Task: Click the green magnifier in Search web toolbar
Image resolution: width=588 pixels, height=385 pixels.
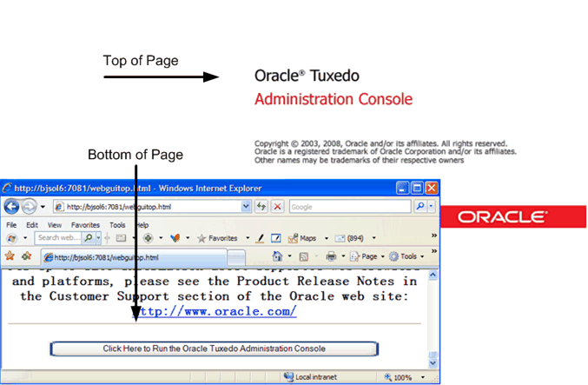Action: pyautogui.click(x=89, y=238)
